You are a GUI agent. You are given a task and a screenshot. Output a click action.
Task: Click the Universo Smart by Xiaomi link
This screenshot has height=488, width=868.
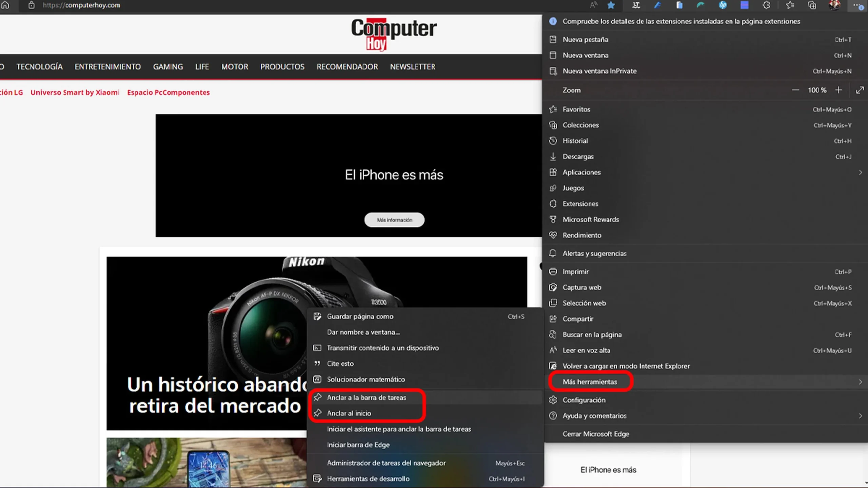click(75, 93)
